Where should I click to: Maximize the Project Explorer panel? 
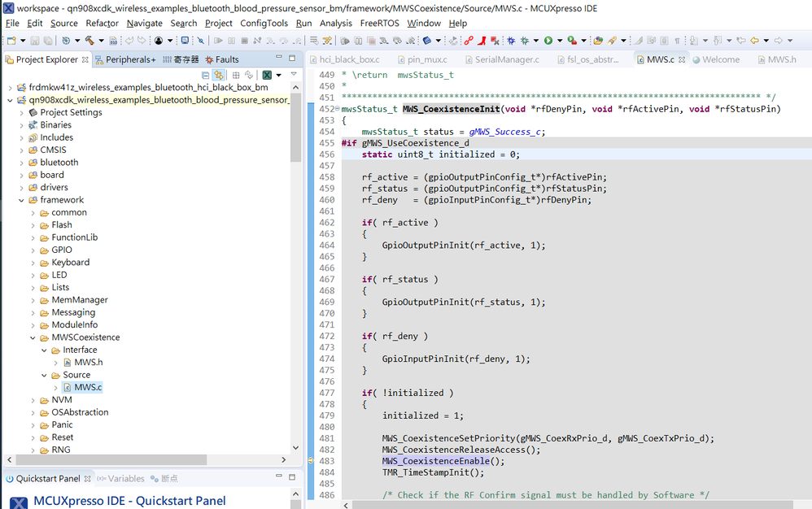pos(292,58)
